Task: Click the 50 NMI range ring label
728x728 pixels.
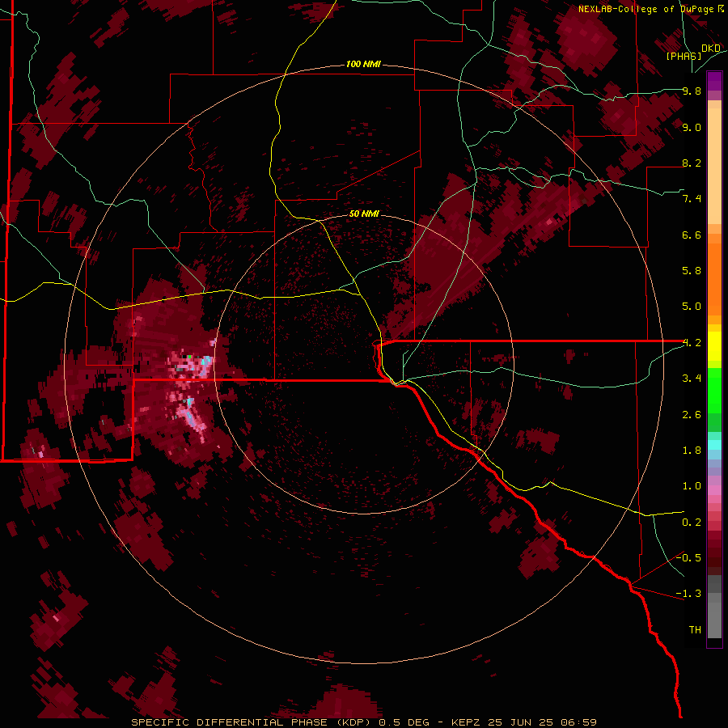Action: tap(364, 214)
